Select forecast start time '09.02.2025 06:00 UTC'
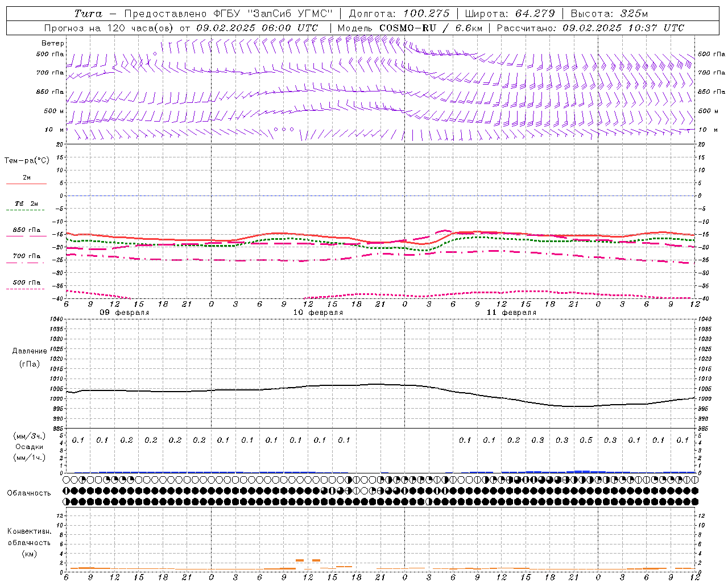The image size is (728, 582). [257, 28]
